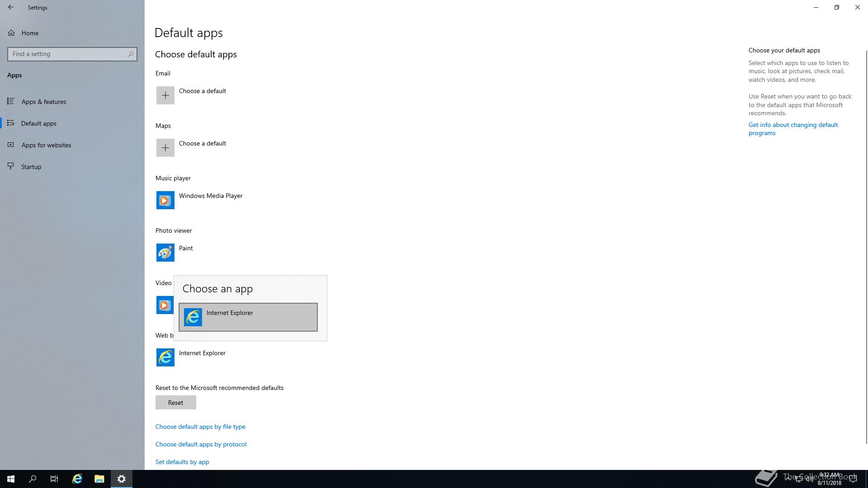Click the Settings gear on the taskbar

pyautogui.click(x=122, y=479)
